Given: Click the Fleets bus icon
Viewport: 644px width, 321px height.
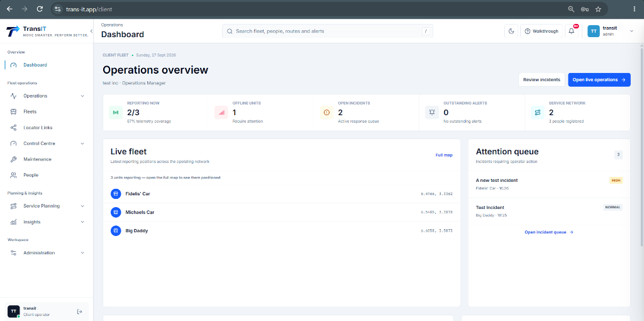Looking at the screenshot, I should pos(14,111).
